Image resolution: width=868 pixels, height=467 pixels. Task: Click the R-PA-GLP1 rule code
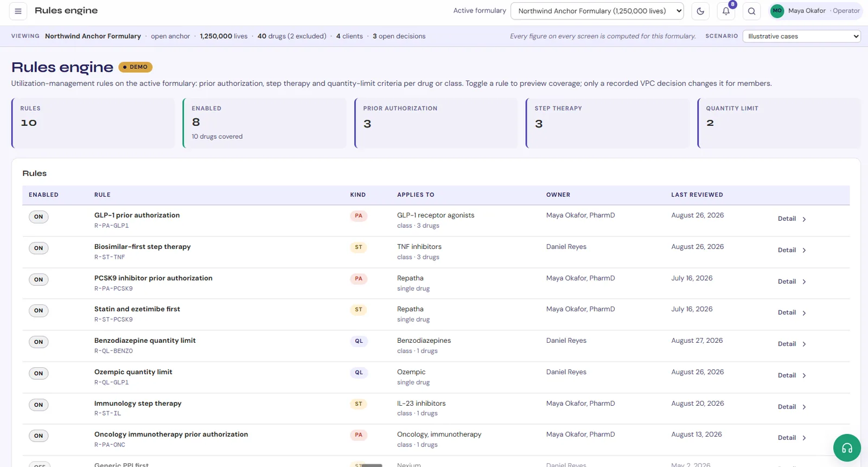click(112, 226)
